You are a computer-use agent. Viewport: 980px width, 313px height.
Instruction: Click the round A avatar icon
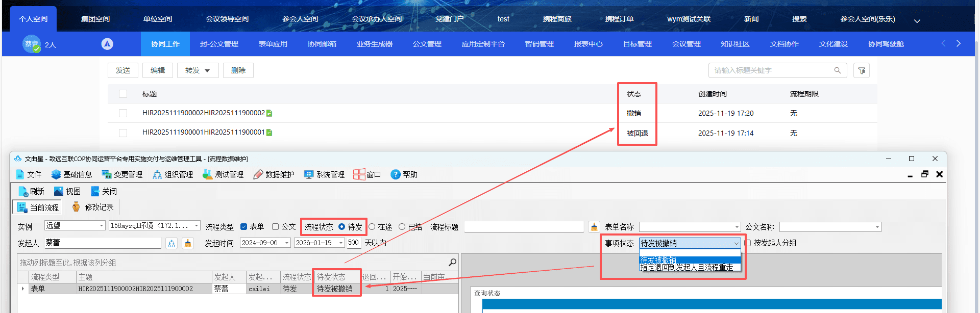[x=107, y=44]
